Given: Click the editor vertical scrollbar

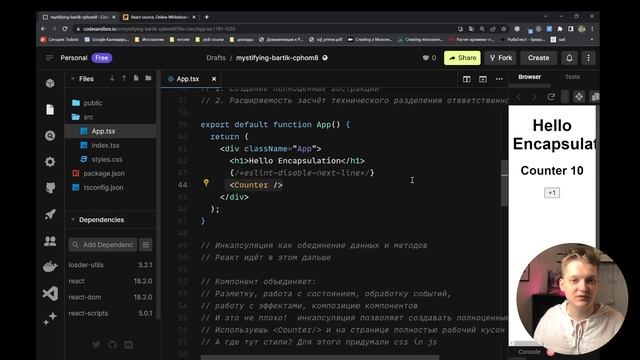Looking at the screenshot, I should (x=504, y=183).
